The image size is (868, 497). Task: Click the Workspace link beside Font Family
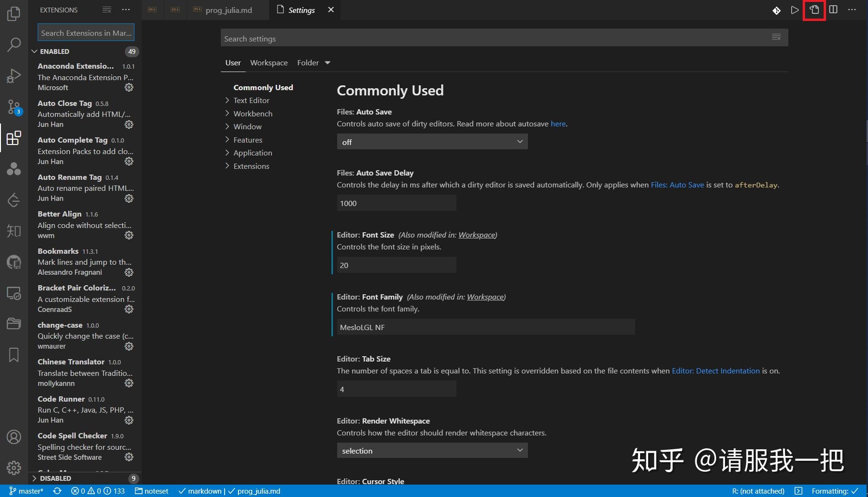(x=486, y=297)
